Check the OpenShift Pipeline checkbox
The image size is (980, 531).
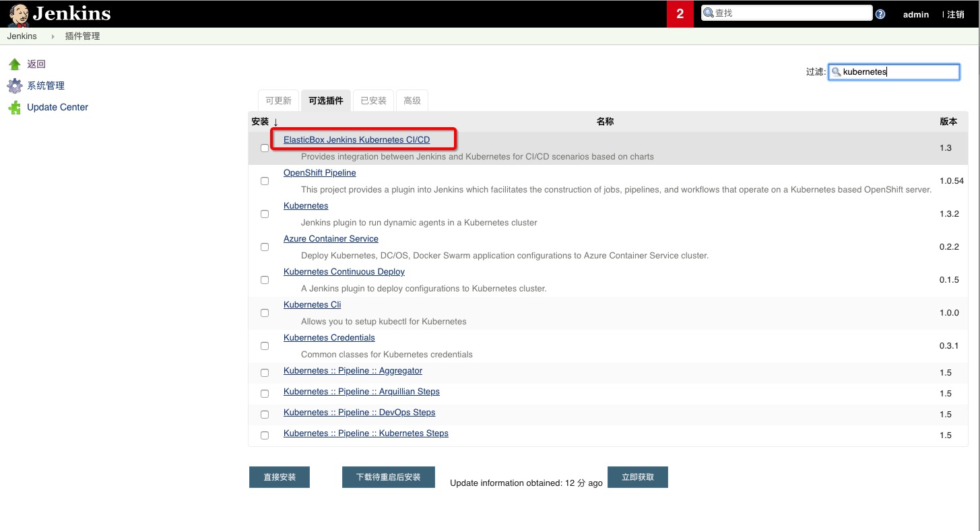pyautogui.click(x=265, y=181)
